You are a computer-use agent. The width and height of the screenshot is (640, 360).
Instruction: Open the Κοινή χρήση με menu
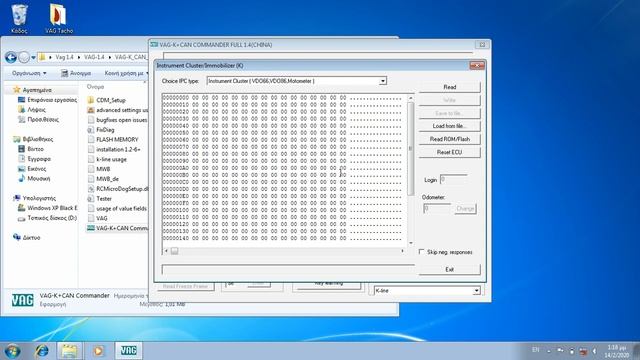(126, 73)
